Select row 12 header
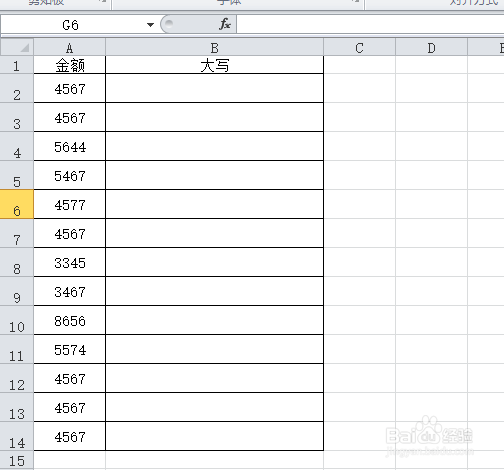504x470 pixels. (17, 378)
